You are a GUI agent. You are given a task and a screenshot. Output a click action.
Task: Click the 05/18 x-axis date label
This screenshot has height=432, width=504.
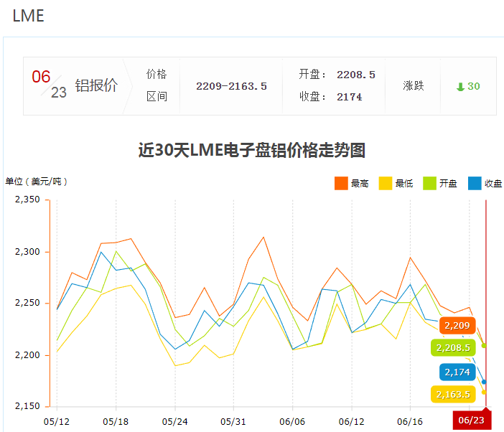116,421
